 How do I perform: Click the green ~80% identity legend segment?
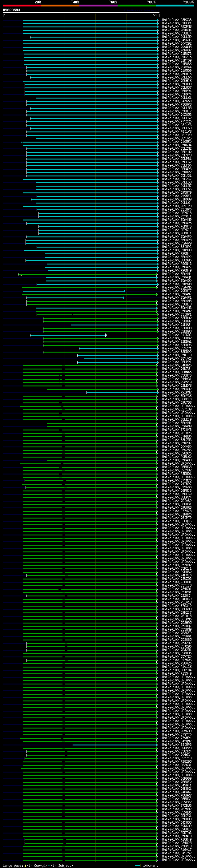pyautogui.click(x=137, y=6)
